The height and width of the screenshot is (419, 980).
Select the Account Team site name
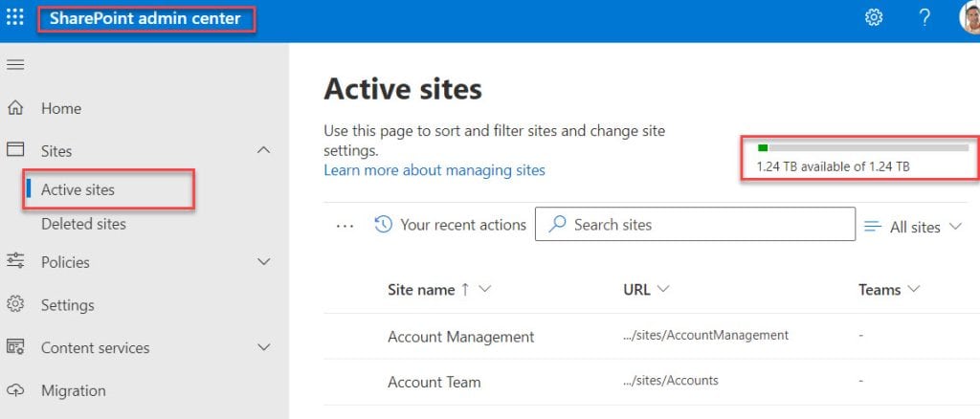click(434, 382)
